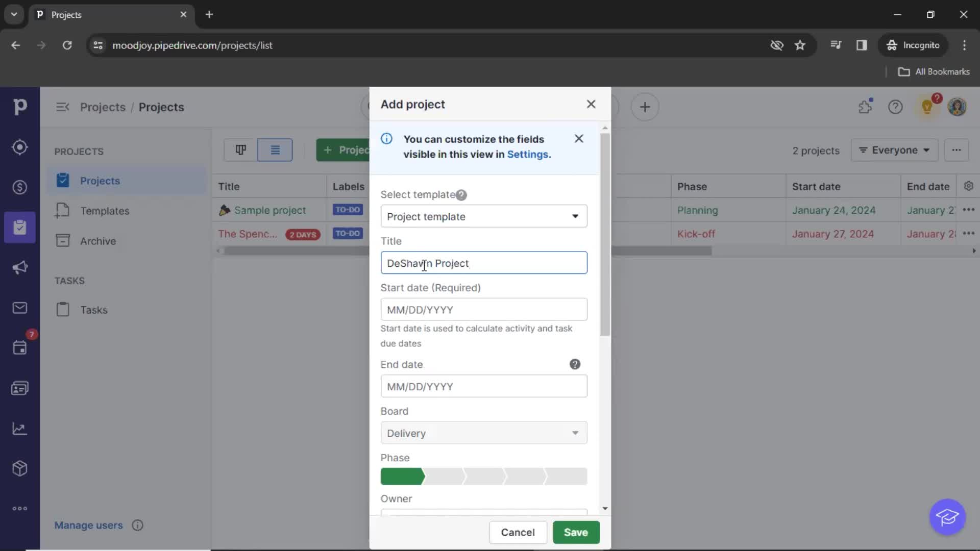The image size is (980, 551).
Task: Click the Settings link in info banner
Action: click(528, 154)
